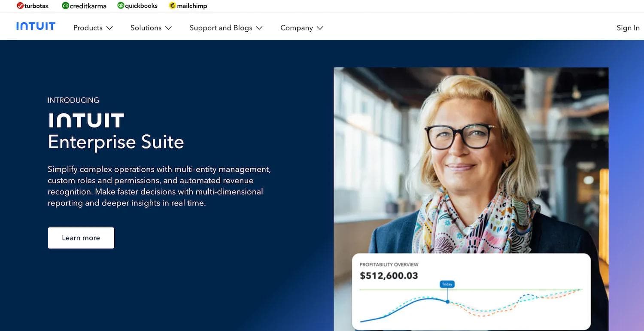
Task: Select Sign In at top right
Action: click(x=628, y=27)
